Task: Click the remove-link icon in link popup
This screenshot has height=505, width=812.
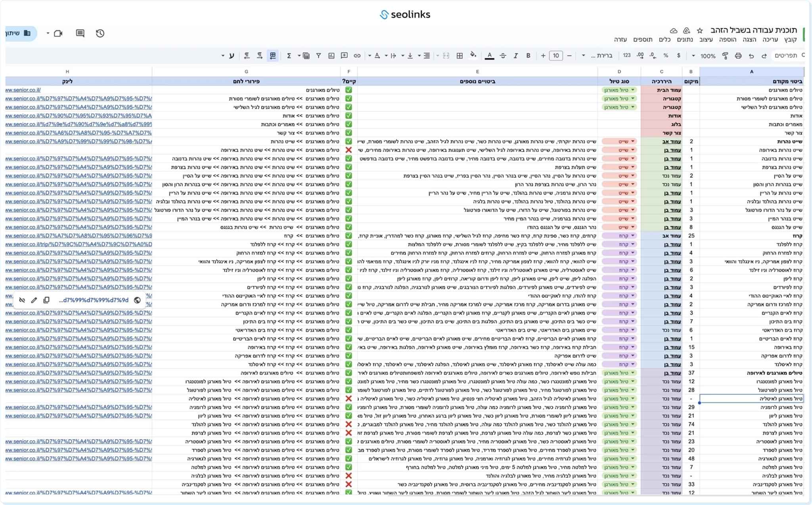Action: coord(22,300)
